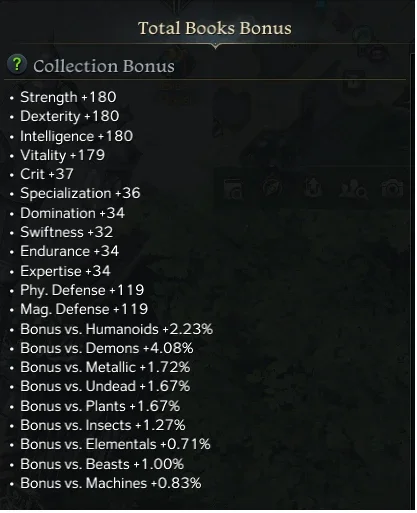The image size is (417, 513).
Task: Select the Crit +37 stat
Action: pyautogui.click(x=47, y=174)
